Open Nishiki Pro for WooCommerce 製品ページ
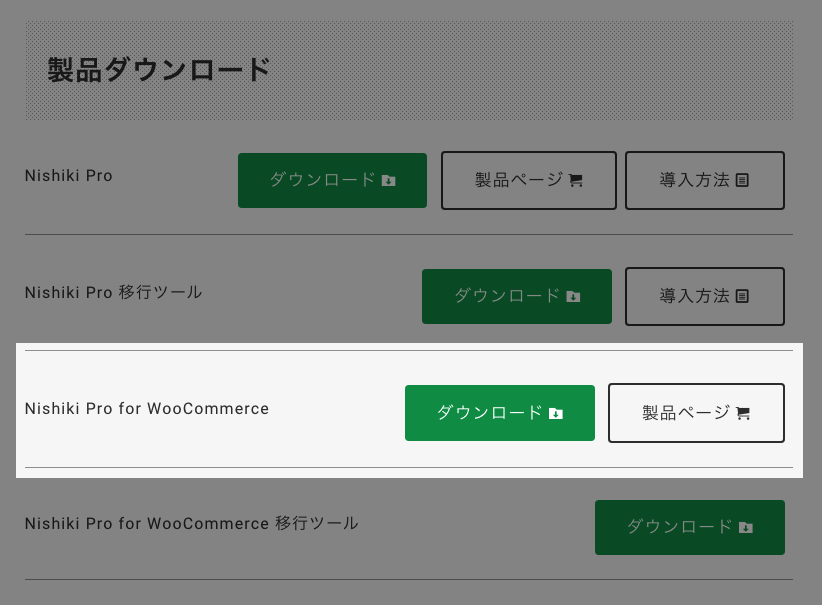Screen dimensions: 822x605 point(696,413)
